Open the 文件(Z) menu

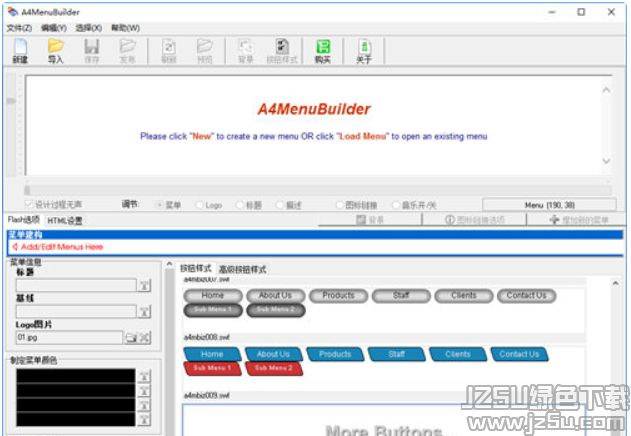(19, 28)
